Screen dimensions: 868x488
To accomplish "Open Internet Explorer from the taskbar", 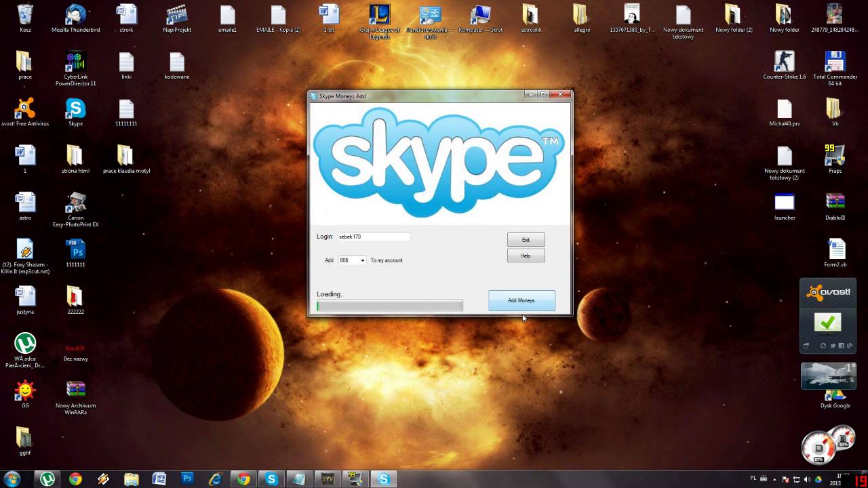I will (216, 479).
